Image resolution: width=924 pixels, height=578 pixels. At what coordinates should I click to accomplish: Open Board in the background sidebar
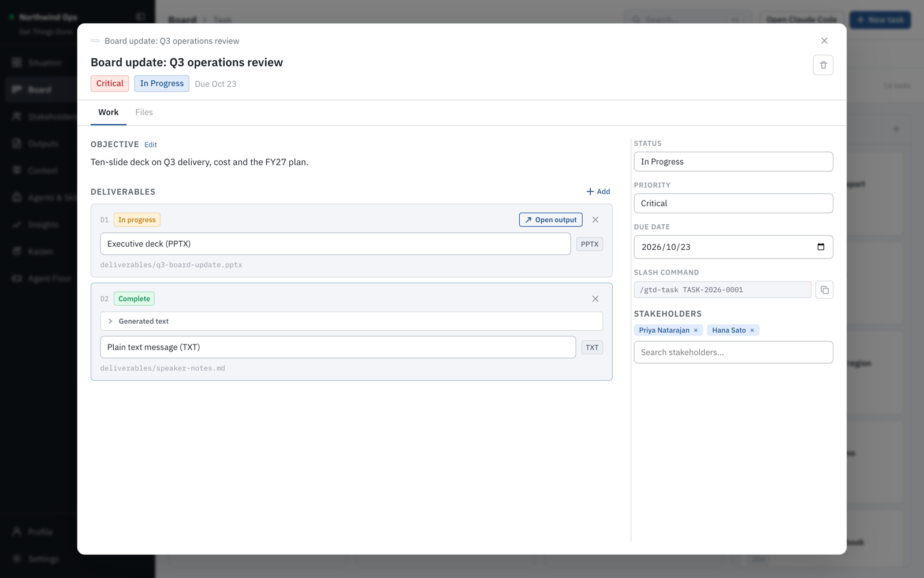[39, 90]
